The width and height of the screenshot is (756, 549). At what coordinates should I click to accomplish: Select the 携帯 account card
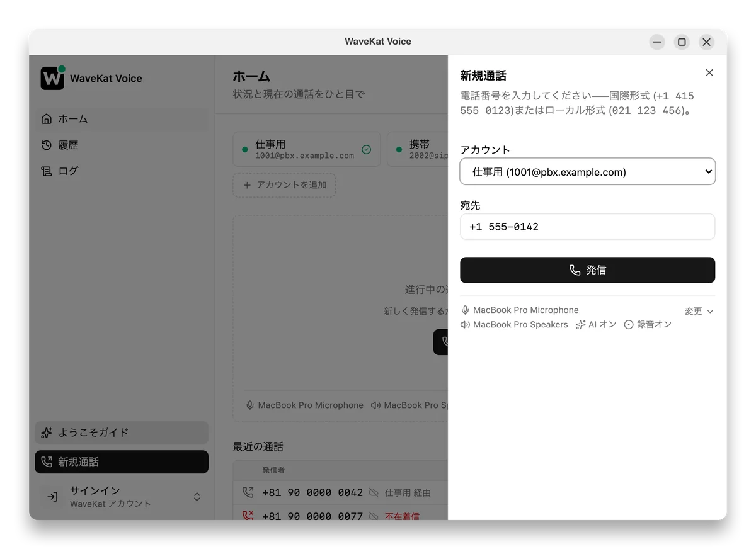417,149
